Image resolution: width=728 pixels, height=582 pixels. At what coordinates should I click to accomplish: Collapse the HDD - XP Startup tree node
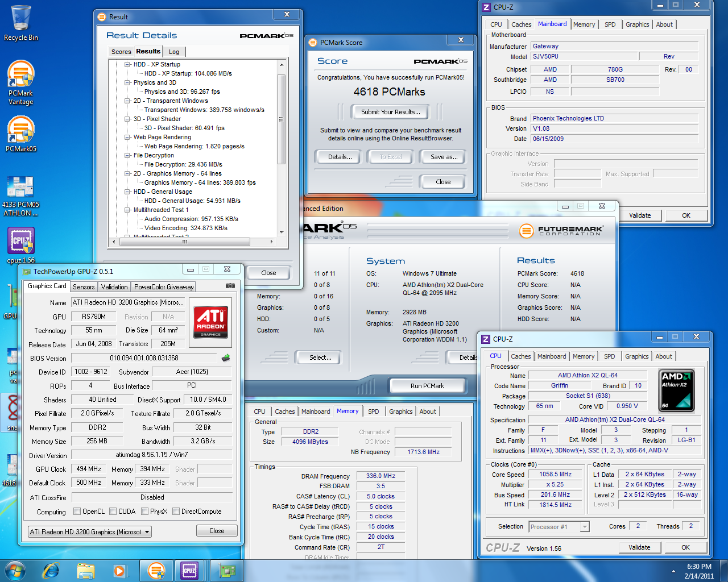click(x=127, y=64)
